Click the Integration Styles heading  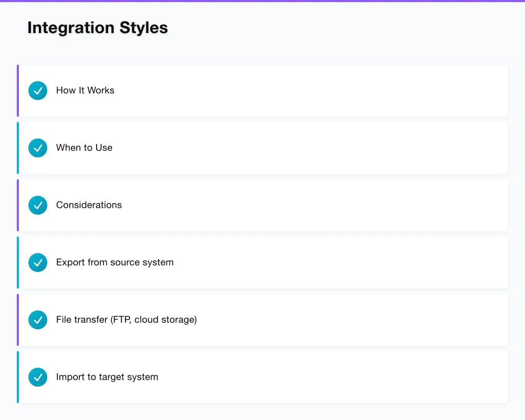pyautogui.click(x=98, y=27)
